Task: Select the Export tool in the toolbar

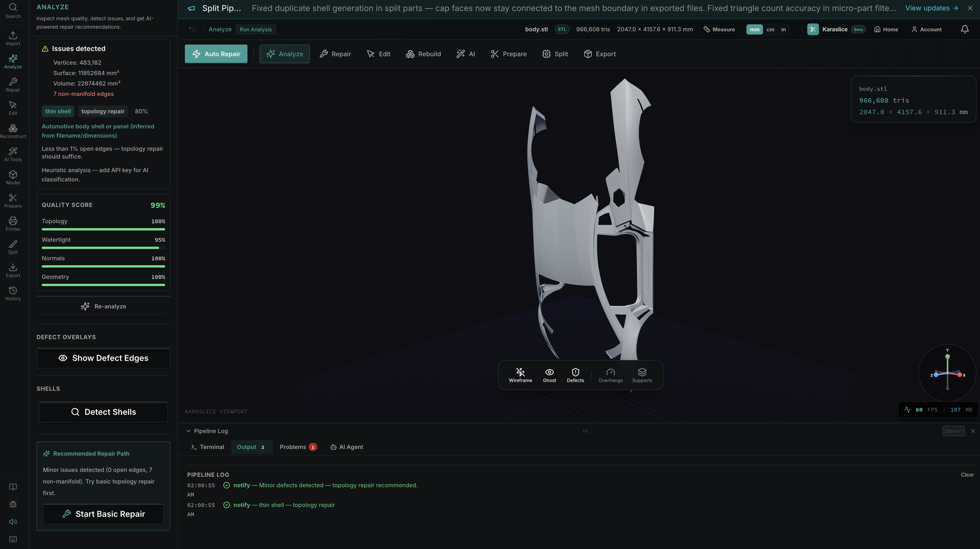Action: coord(600,54)
